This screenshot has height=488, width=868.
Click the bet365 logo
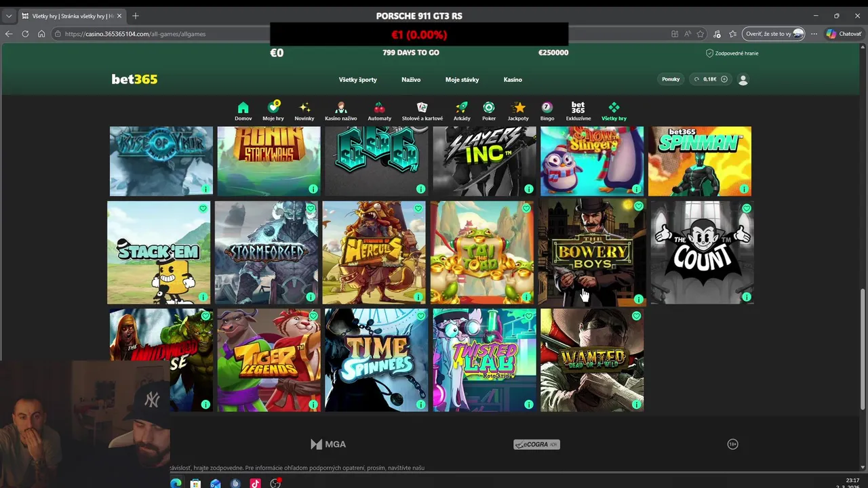click(134, 79)
